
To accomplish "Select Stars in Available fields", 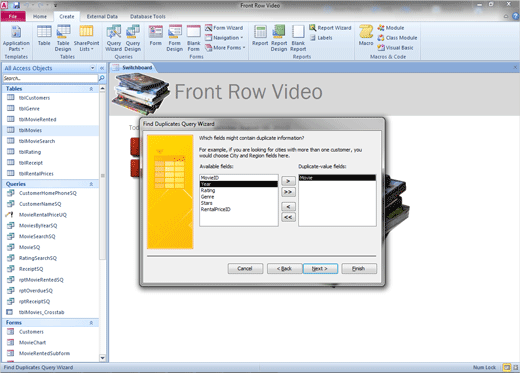I will pyautogui.click(x=239, y=203).
